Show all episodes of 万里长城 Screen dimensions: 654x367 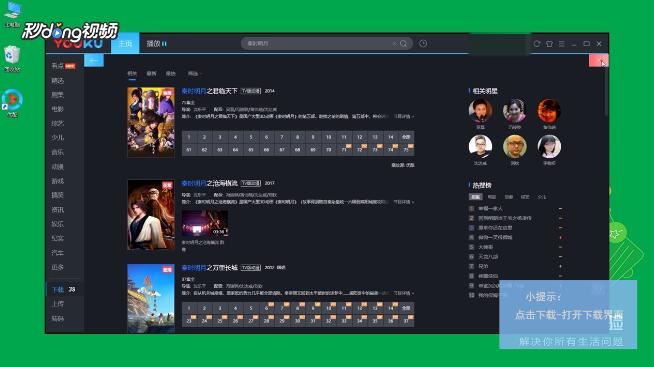click(406, 308)
